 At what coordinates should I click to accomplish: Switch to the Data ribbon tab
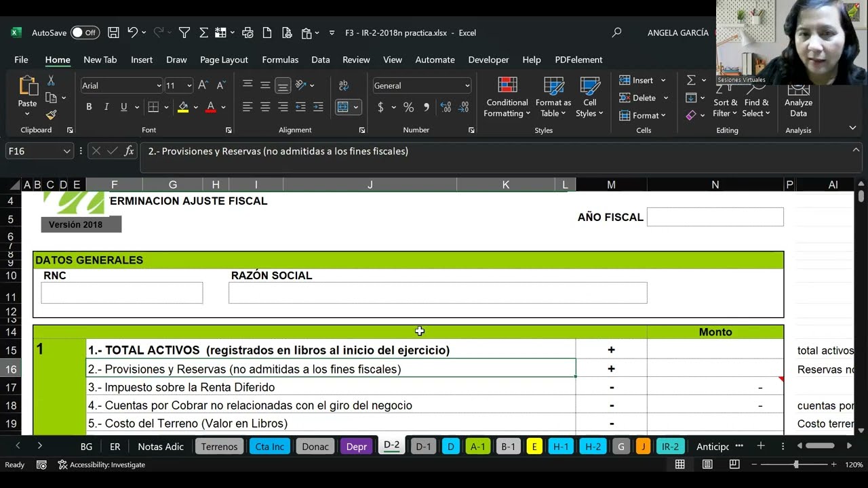tap(321, 60)
